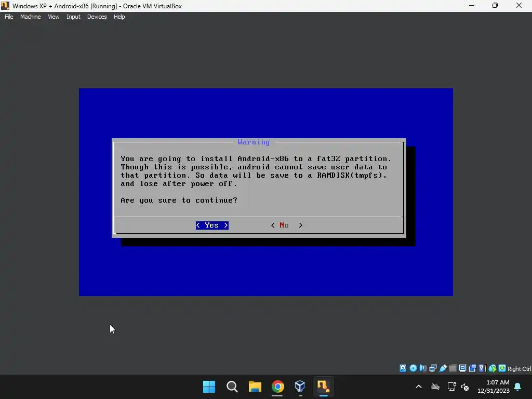Click the keyboard capture green arrow icon
The width and height of the screenshot is (532, 399).
(x=502, y=368)
